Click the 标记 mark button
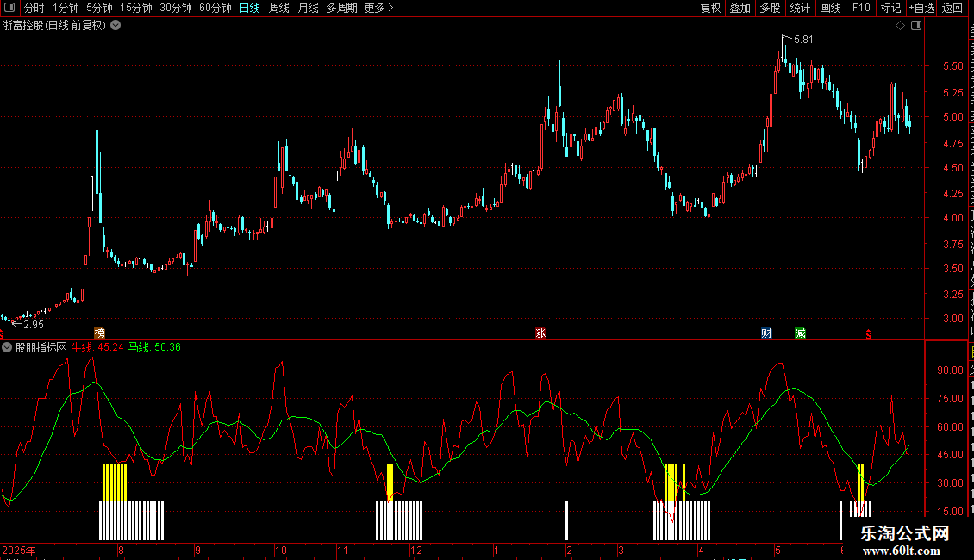Image resolution: width=974 pixels, height=560 pixels. point(890,8)
